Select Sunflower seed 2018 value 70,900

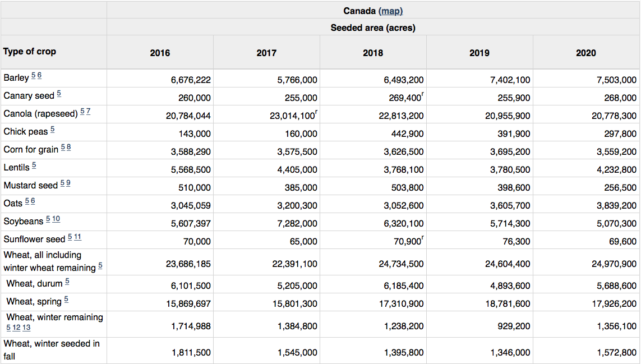pyautogui.click(x=408, y=241)
